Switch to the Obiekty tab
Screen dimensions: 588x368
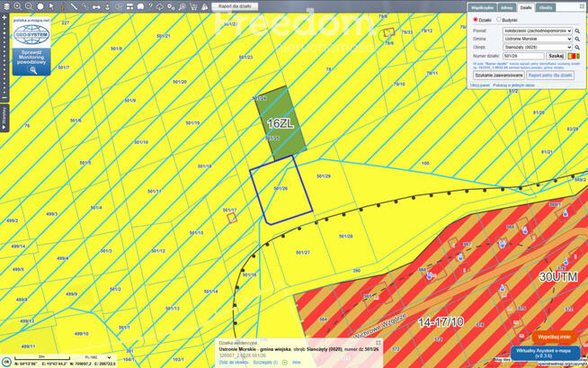546,7
